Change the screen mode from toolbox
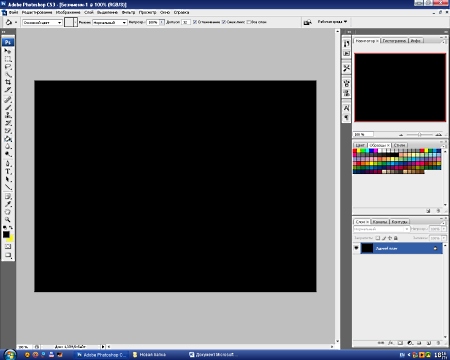The width and height of the screenshot is (450, 360). [x=8, y=255]
